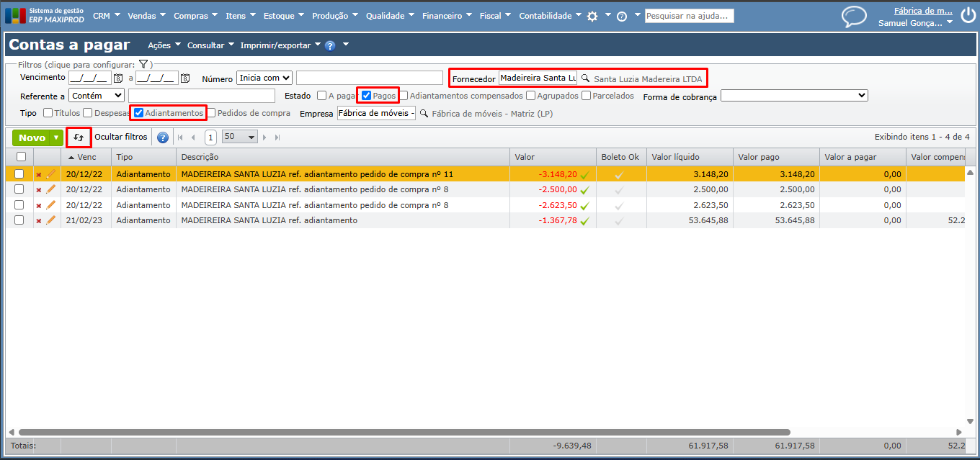Viewport: 980px width, 460px height.
Task: Click the green Novo button
Action: pos(32,137)
